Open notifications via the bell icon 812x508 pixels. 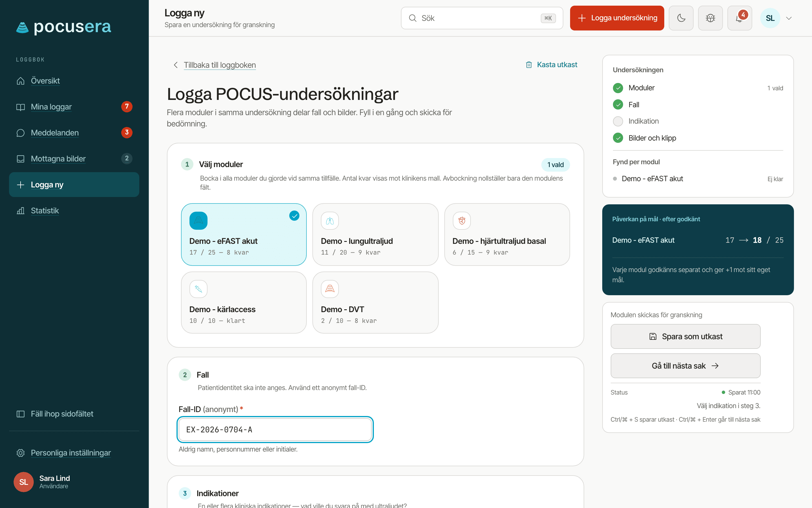(x=740, y=18)
